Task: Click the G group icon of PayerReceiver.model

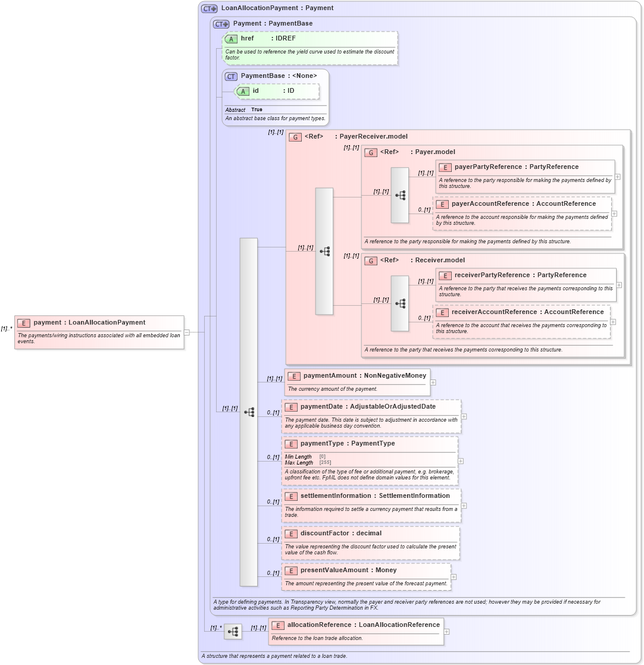Action: pyautogui.click(x=295, y=136)
